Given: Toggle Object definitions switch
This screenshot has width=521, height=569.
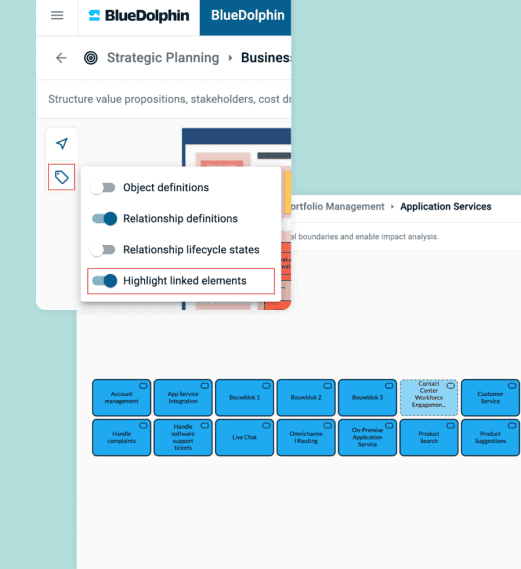Looking at the screenshot, I should click(x=103, y=188).
